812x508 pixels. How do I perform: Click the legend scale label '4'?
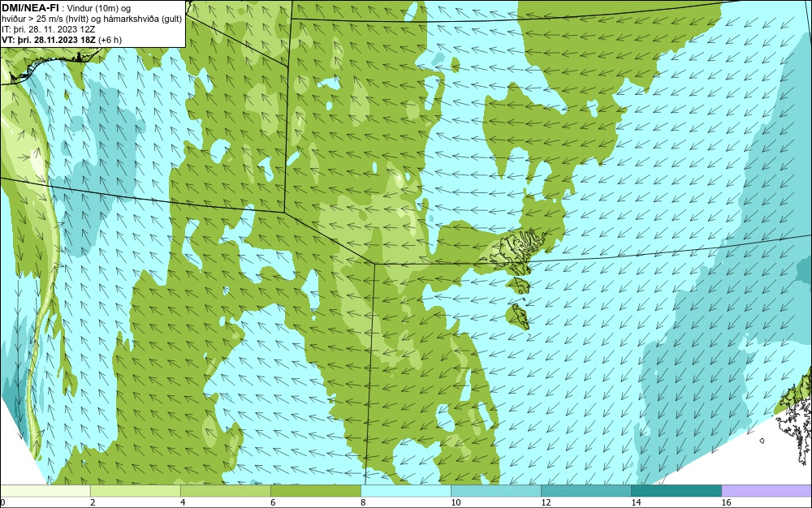[183, 503]
